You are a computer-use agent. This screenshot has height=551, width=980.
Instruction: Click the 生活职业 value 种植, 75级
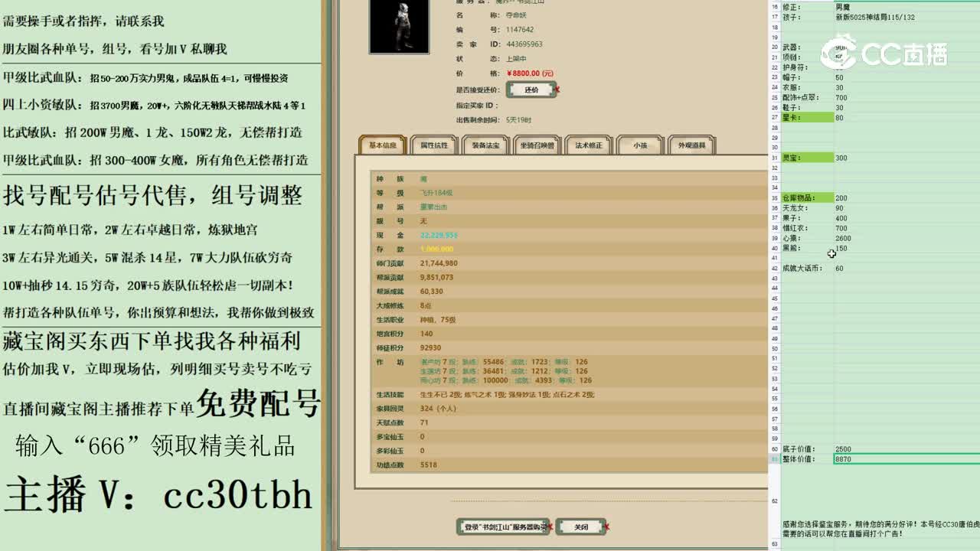click(438, 320)
